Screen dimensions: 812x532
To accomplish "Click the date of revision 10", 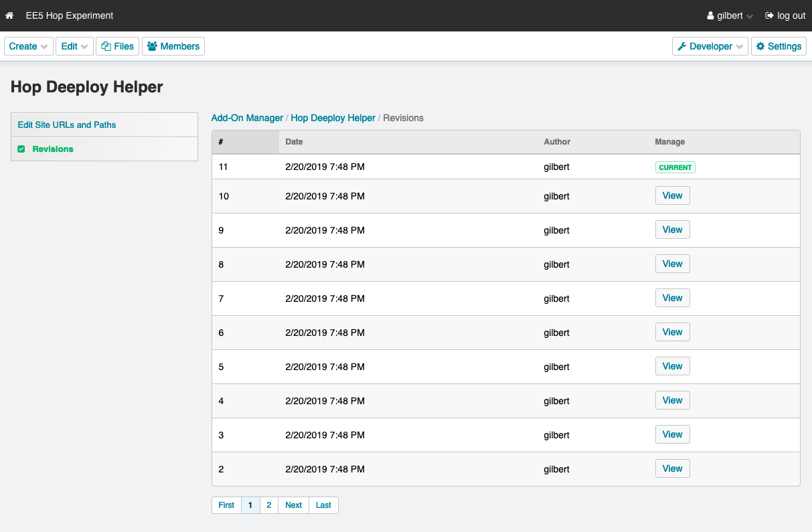I will (325, 196).
